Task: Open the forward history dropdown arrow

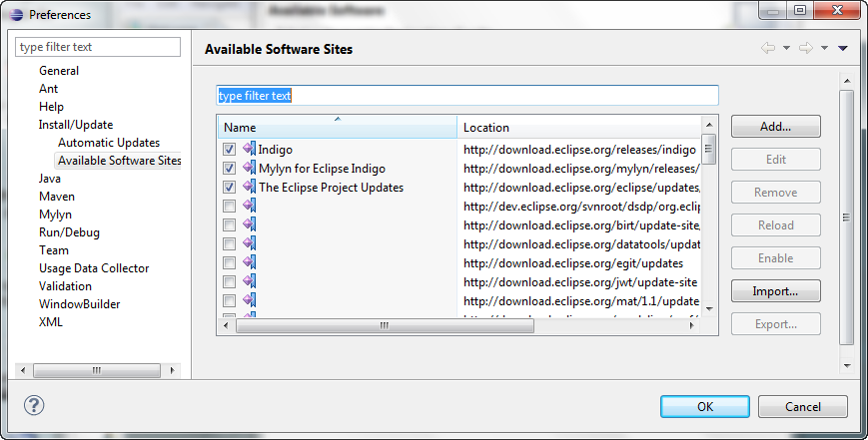Action: [824, 48]
